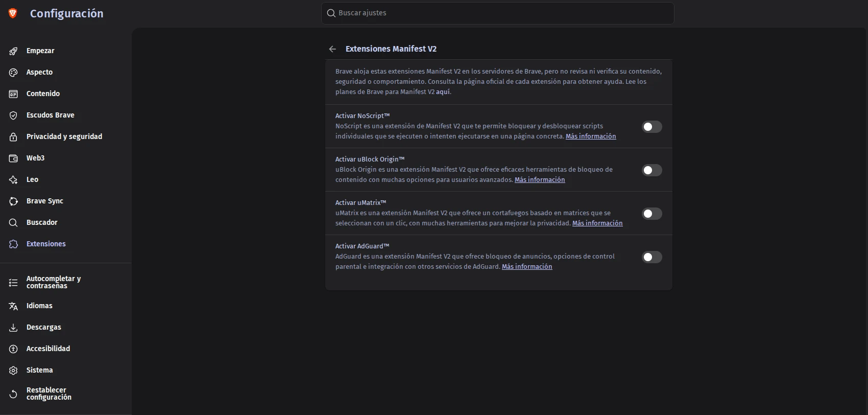The image size is (868, 415).
Task: Click the accessibility figure icon
Action: (x=13, y=349)
